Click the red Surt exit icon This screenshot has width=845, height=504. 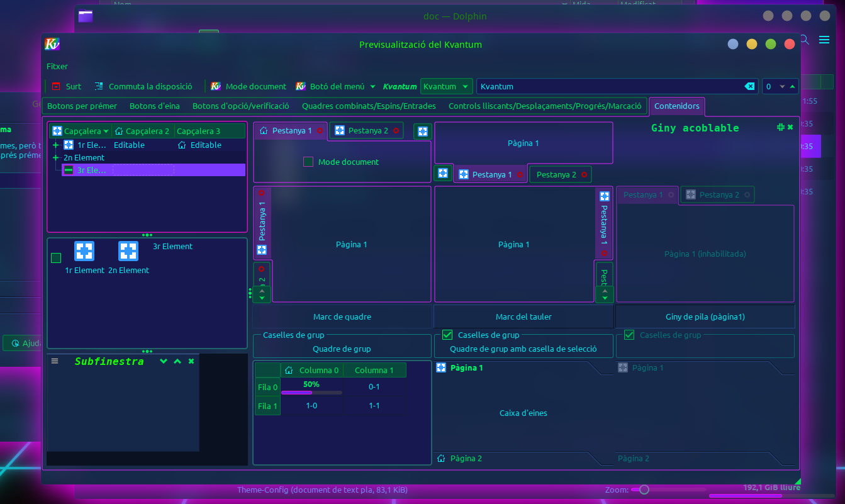[x=57, y=86]
